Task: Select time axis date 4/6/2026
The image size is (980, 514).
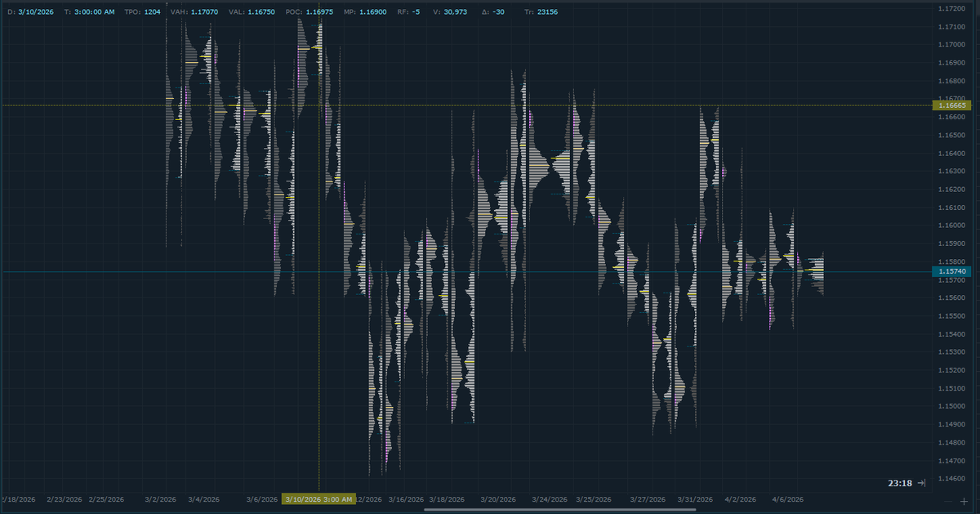Action: coord(789,499)
